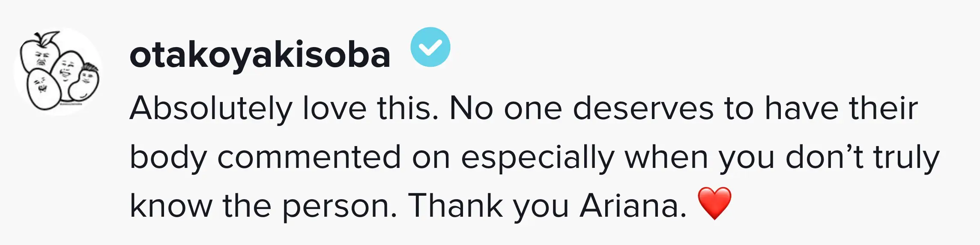Click the word "body" in the comment
The height and width of the screenshot is (245, 980).
(x=168, y=158)
